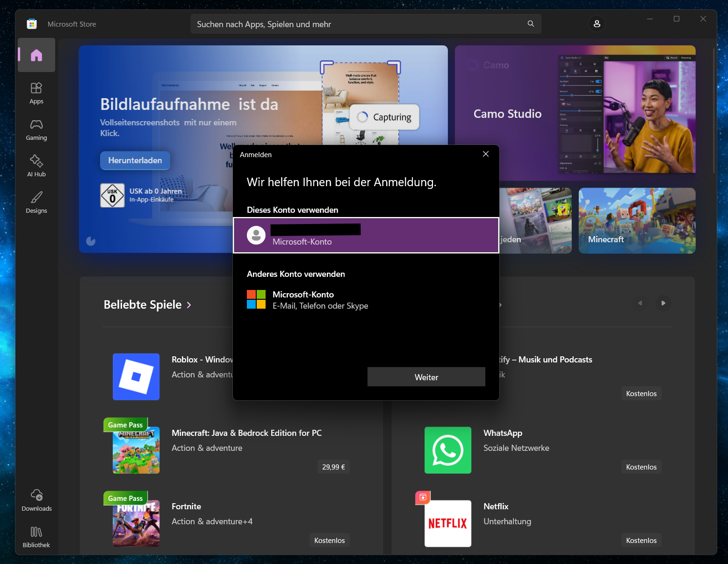Open AI Hub from sidebar
The height and width of the screenshot is (564, 728).
tap(36, 166)
